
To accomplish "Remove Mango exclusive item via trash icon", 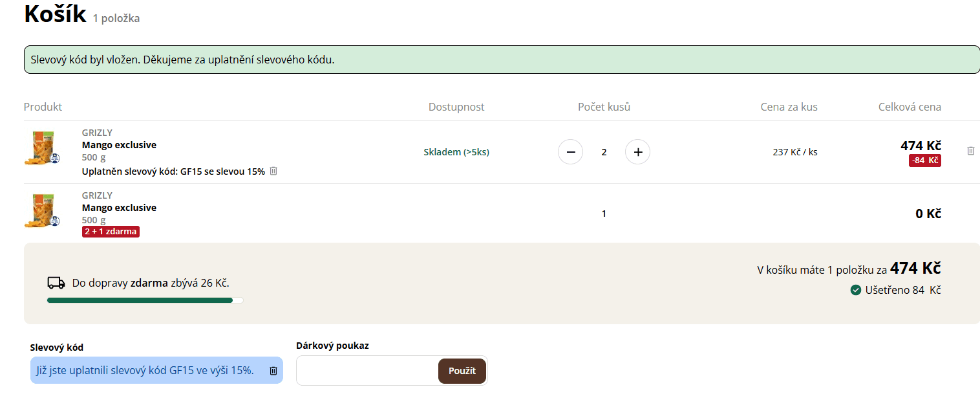I will [x=970, y=151].
